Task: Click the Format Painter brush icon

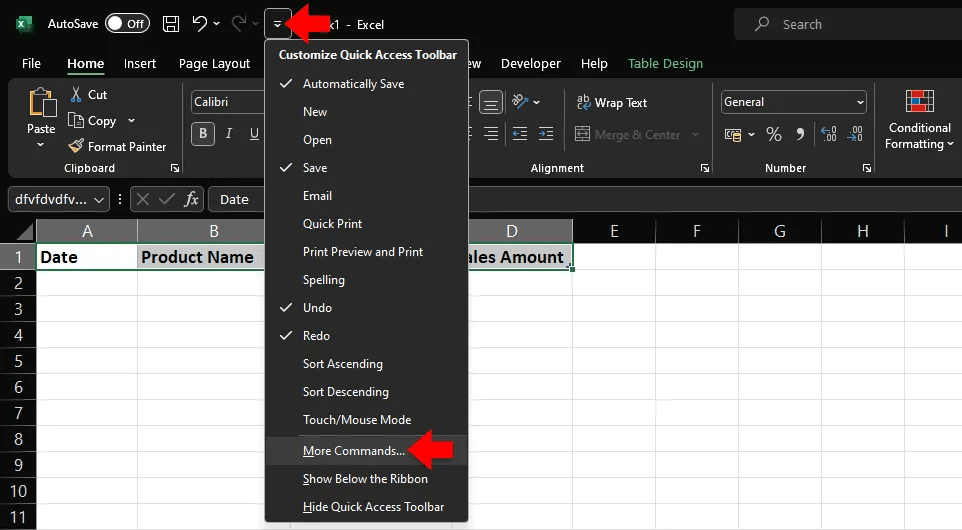Action: (75, 146)
